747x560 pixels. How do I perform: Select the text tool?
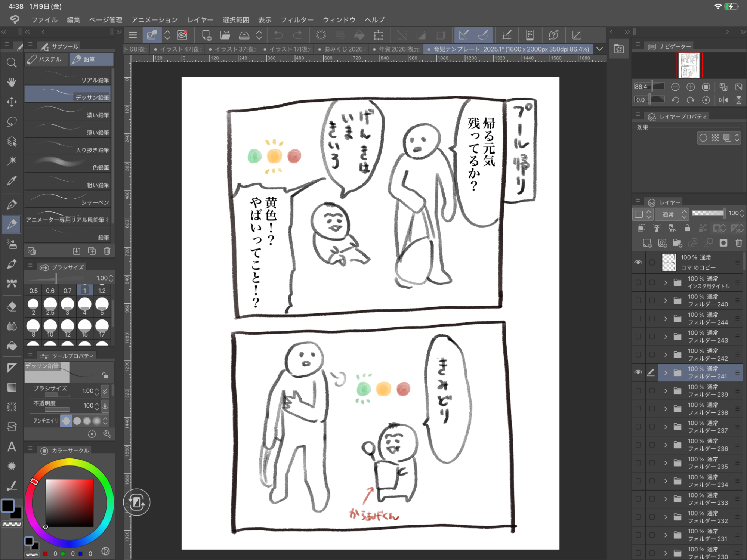click(x=12, y=447)
